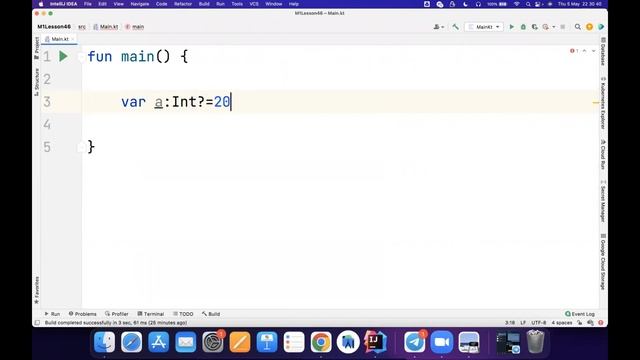Start debugging with the green bug icon
This screenshot has width=640, height=360.
(523, 27)
